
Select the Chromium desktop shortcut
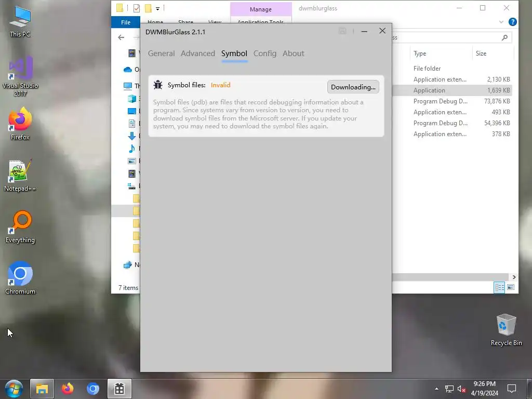(20, 278)
